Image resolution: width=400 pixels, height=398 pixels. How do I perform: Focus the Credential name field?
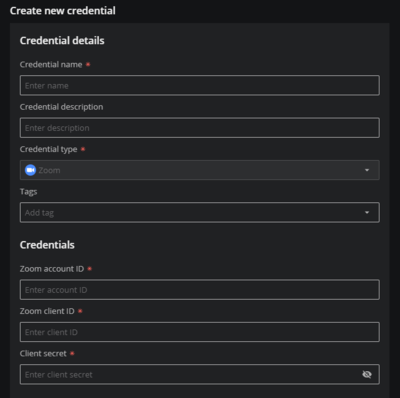(200, 85)
